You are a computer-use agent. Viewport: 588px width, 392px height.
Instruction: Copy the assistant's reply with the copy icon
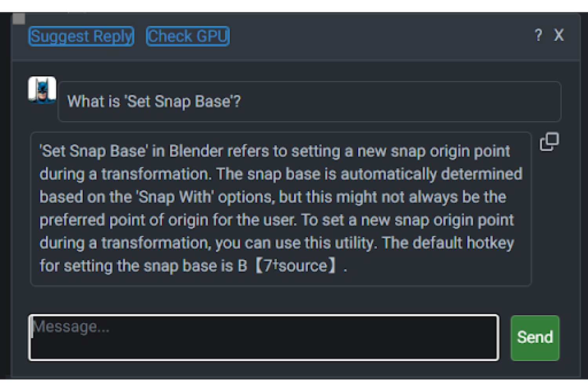(549, 142)
